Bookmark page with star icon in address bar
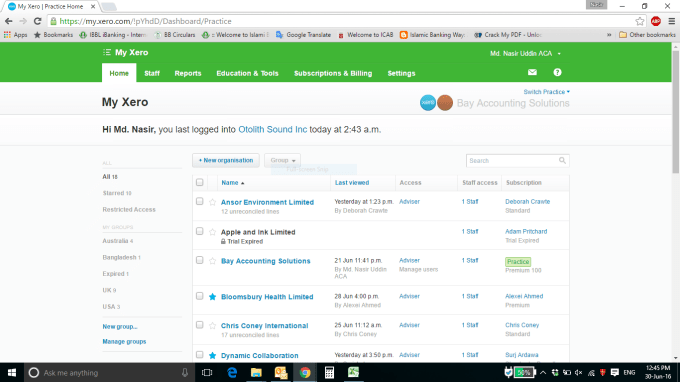The height and width of the screenshot is (382, 680). 640,21
